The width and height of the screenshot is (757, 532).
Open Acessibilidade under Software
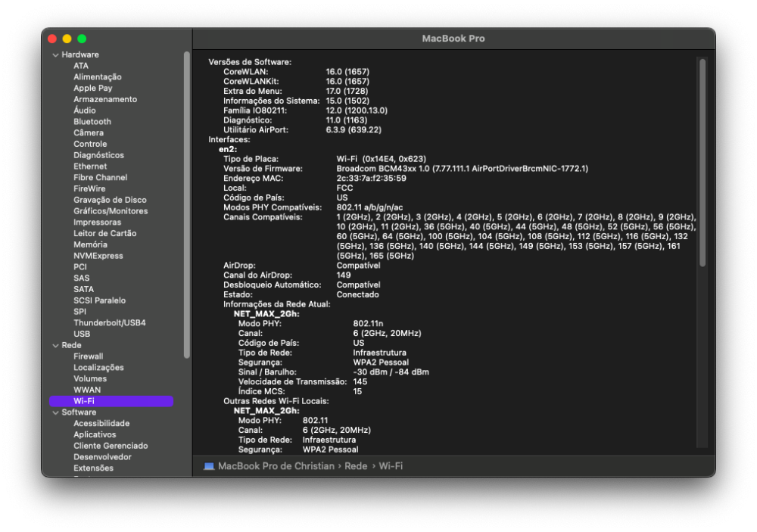101,423
